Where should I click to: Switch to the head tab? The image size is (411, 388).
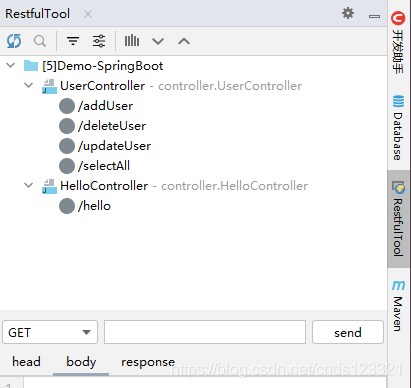click(26, 362)
